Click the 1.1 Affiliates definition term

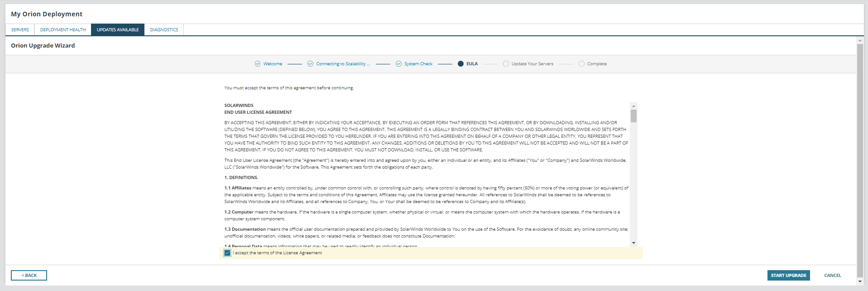238,188
